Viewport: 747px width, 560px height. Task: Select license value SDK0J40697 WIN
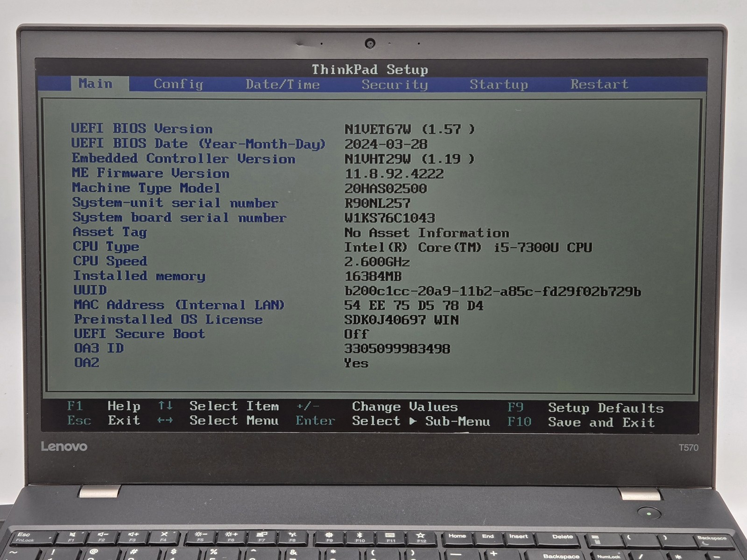click(x=402, y=320)
